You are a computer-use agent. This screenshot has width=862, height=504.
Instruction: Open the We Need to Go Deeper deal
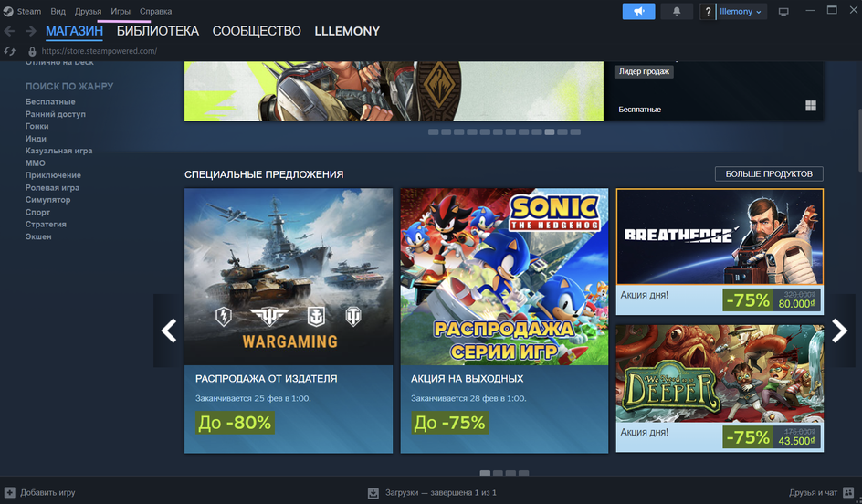(x=720, y=388)
